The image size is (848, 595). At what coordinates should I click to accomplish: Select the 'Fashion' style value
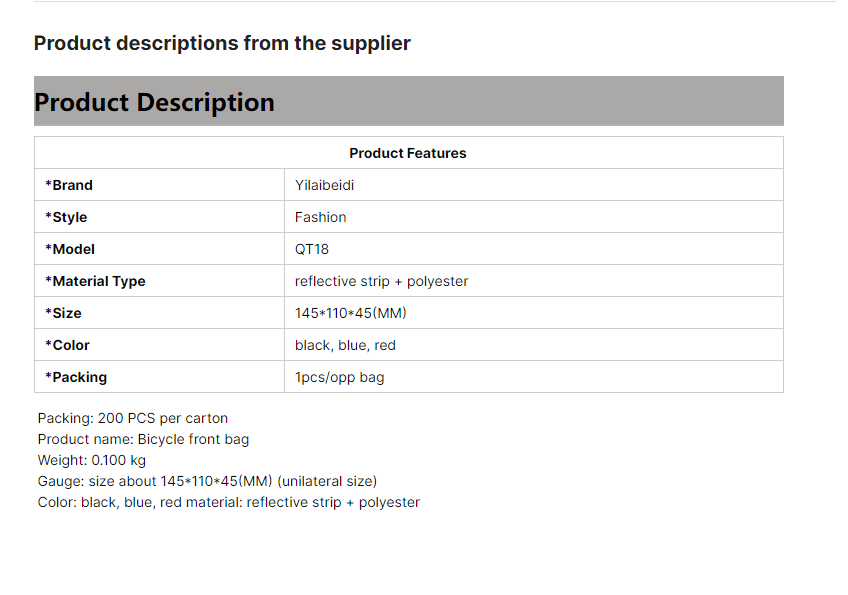pyautogui.click(x=320, y=217)
